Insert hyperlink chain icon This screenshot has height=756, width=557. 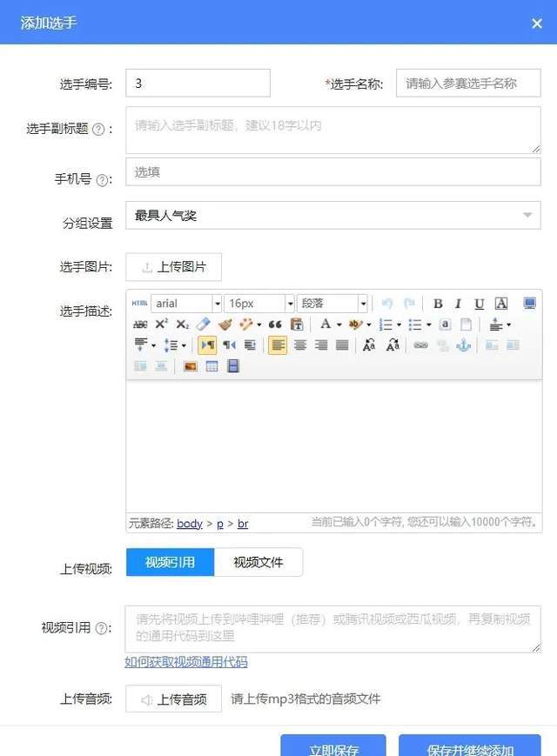(420, 345)
